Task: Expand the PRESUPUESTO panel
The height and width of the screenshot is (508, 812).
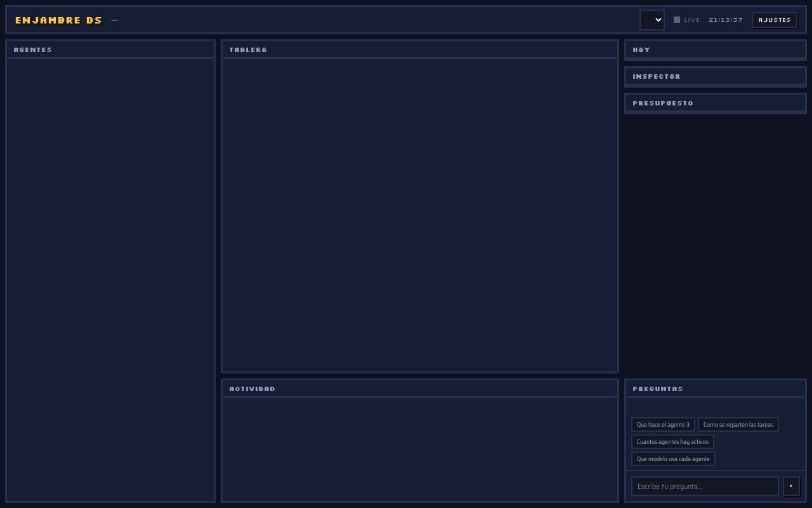Action: (x=716, y=103)
